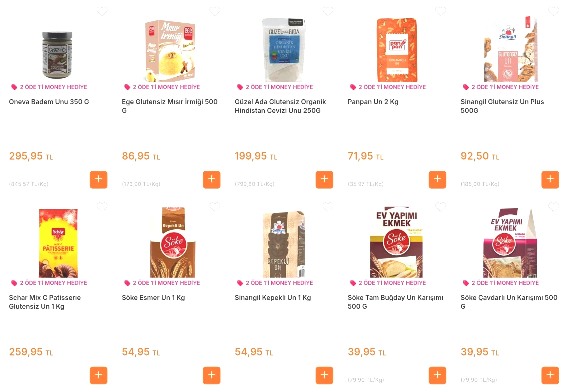Favorite Güzel Ada Hindistan Cevizi Unu
565x392 pixels.
[328, 11]
